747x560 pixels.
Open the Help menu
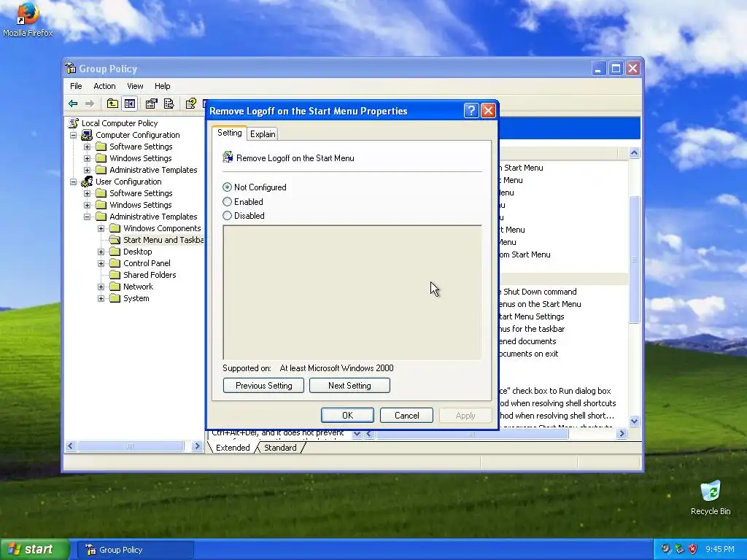(x=163, y=86)
